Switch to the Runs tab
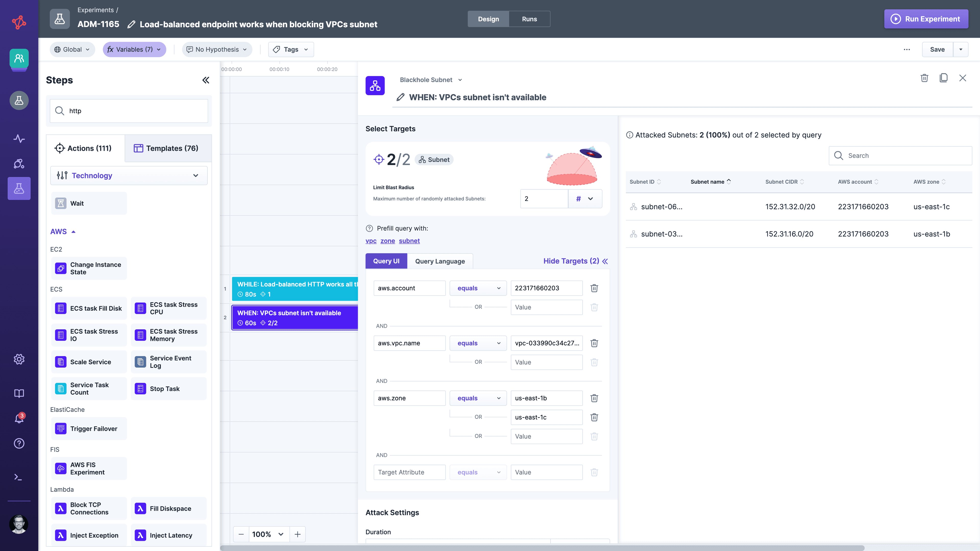The width and height of the screenshot is (980, 551). [530, 19]
